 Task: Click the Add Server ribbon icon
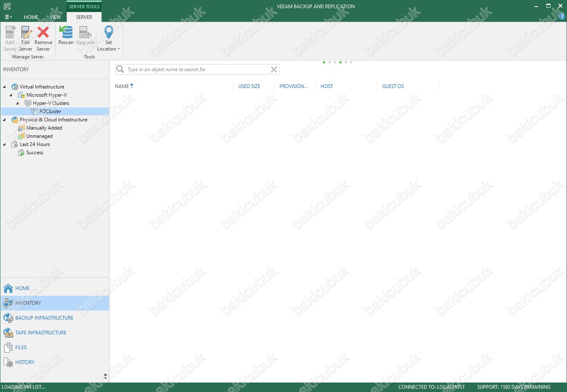click(x=10, y=32)
